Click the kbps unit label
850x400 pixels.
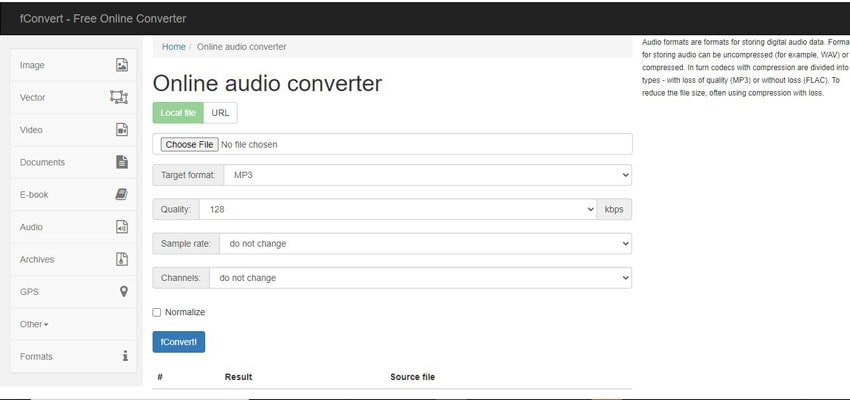click(x=614, y=209)
